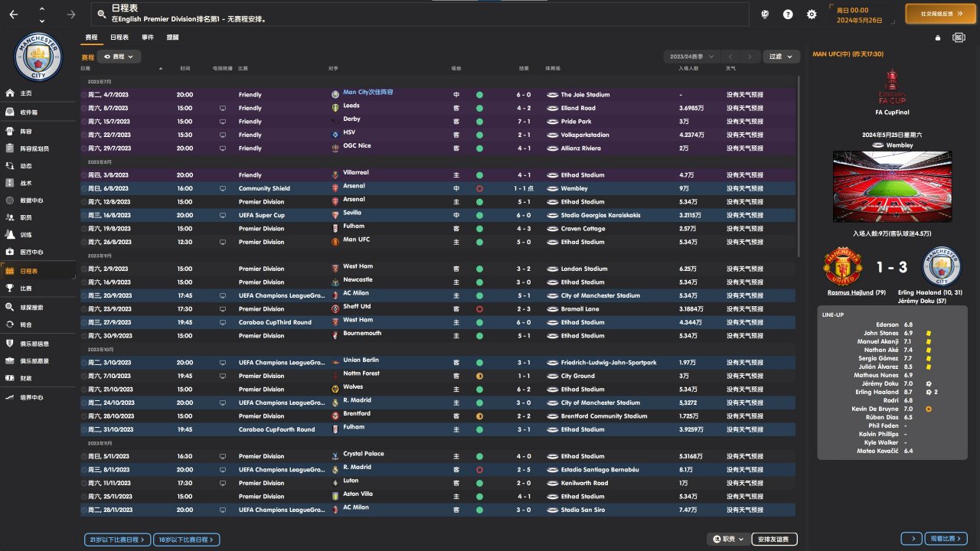Toggle row marker for 29/7/2023 OGC Nice match
Image resolution: width=980 pixels, height=551 pixels.
coord(84,148)
